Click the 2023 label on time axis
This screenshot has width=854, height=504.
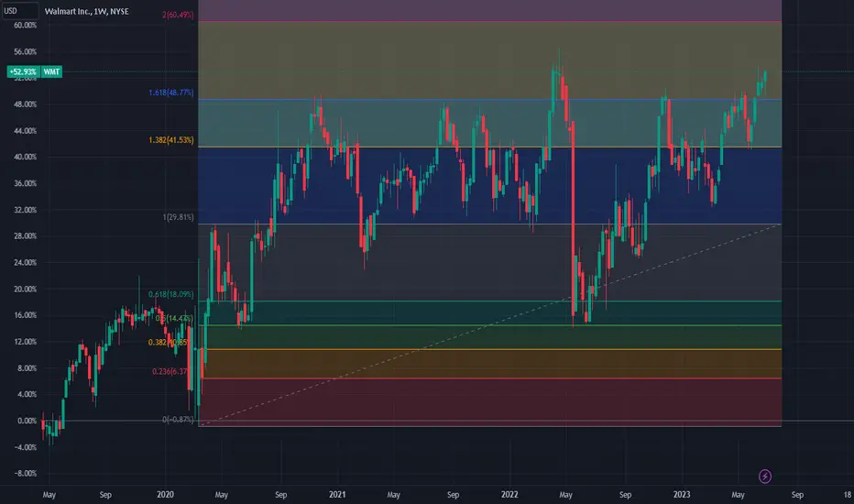[x=682, y=495]
